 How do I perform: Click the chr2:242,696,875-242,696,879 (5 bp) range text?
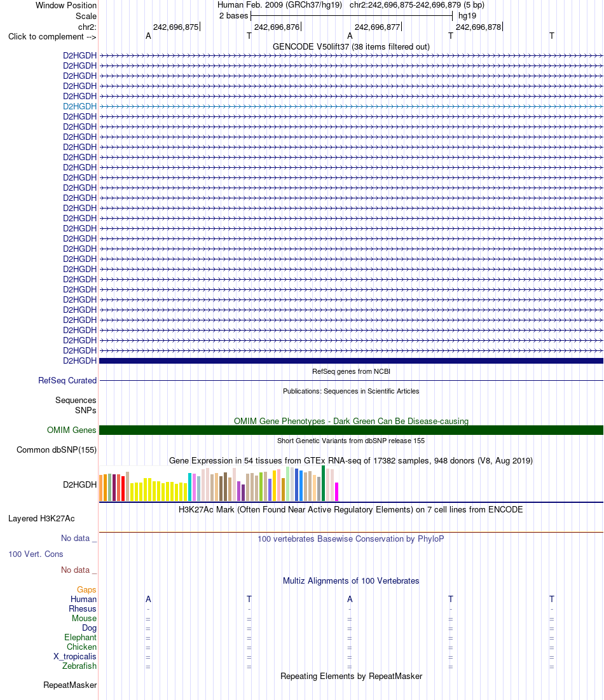417,5
